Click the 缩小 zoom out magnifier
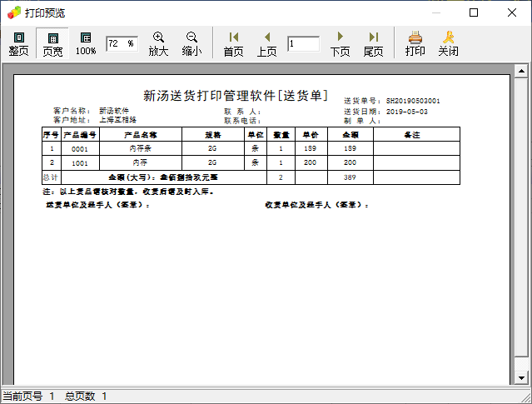Image resolution: width=532 pixels, height=404 pixels. tap(191, 43)
